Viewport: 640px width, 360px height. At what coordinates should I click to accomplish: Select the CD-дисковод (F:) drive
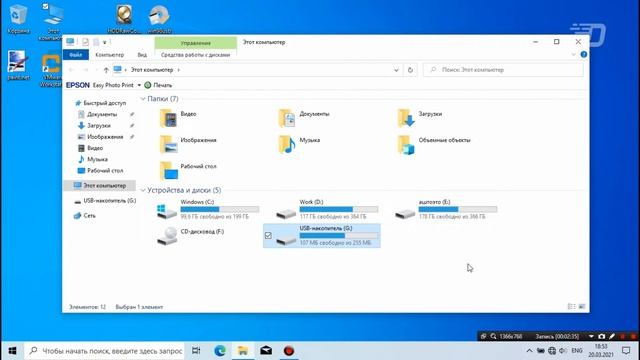point(191,236)
